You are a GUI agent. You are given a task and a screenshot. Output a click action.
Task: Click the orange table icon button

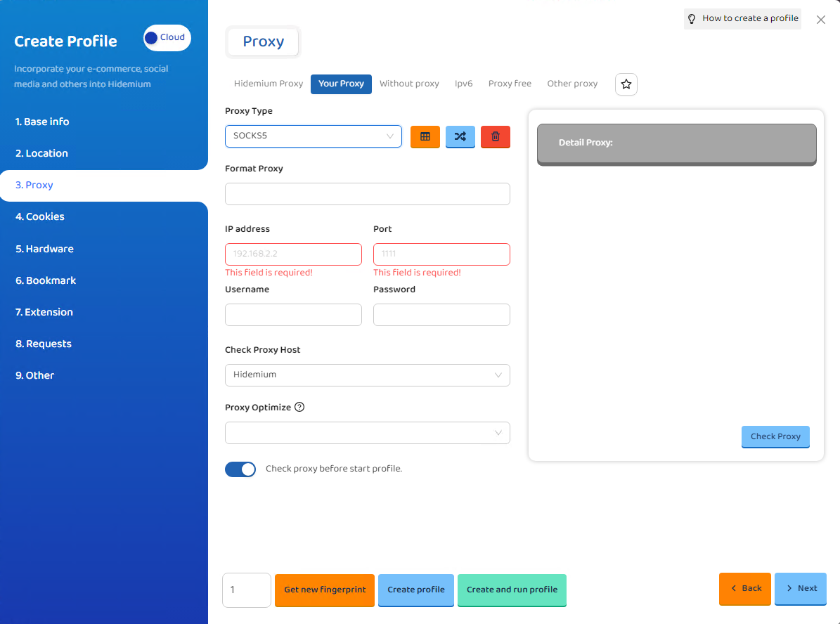[425, 136]
